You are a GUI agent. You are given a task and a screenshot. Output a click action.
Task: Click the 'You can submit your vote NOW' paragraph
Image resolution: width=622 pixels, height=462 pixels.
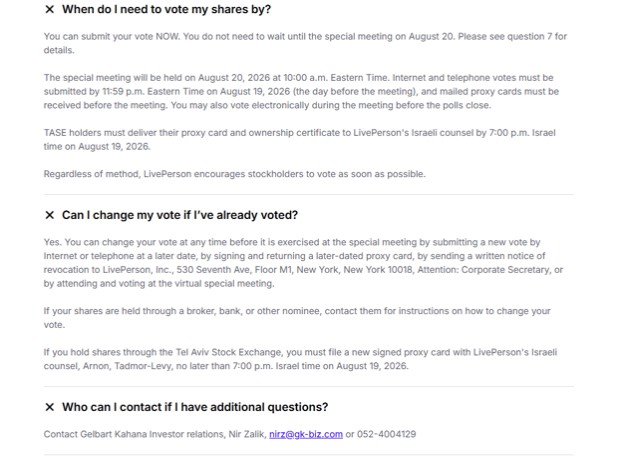coord(305,43)
